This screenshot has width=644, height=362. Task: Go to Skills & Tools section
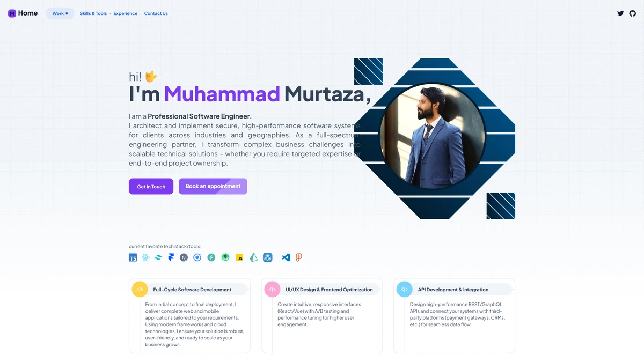click(x=93, y=13)
